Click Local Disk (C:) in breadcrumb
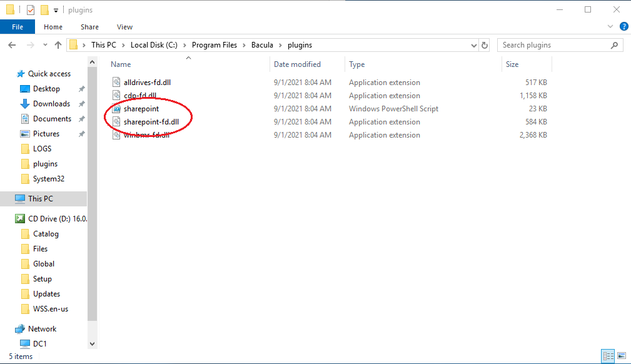Image resolution: width=631 pixels, height=364 pixels. click(x=154, y=45)
